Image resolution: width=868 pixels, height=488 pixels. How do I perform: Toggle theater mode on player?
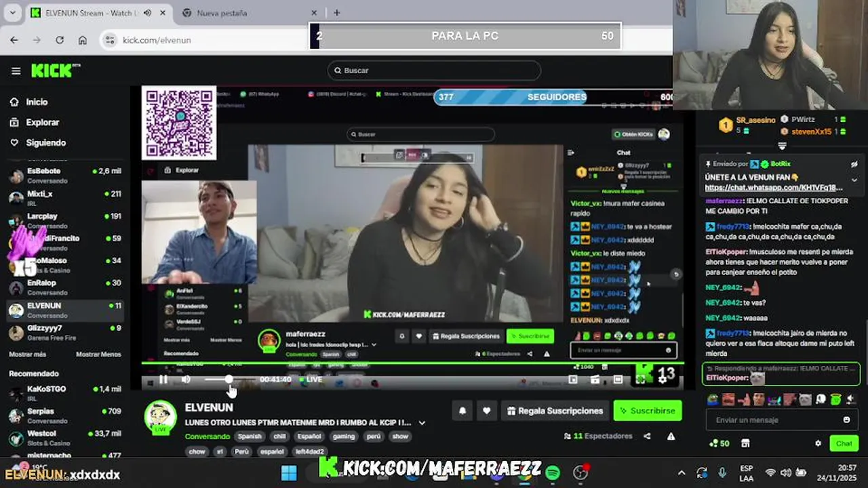[x=618, y=380]
